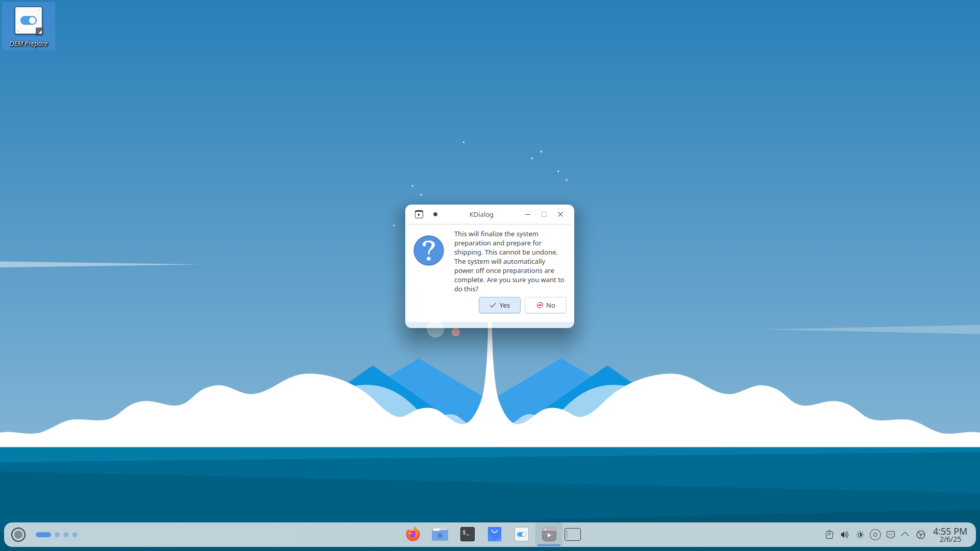The image size is (980, 551).
Task: Minimize the KDialog window
Action: pos(528,214)
